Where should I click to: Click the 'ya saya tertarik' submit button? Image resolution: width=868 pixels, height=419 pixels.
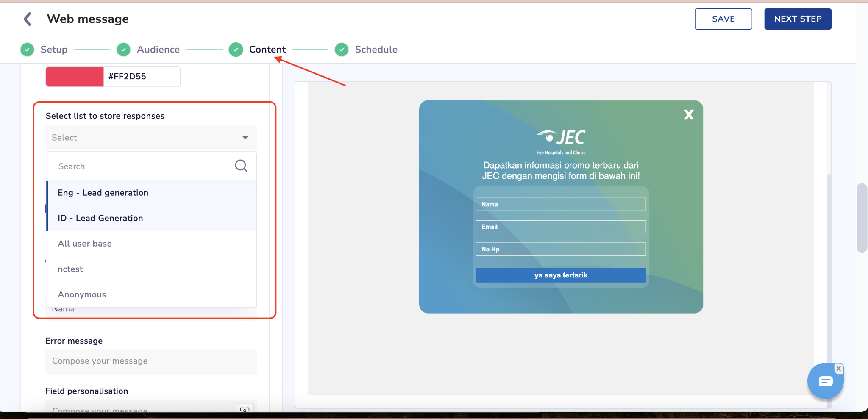(x=561, y=275)
